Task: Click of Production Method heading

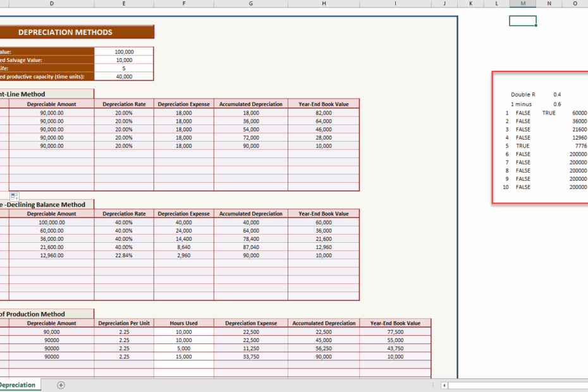Action: (47, 314)
